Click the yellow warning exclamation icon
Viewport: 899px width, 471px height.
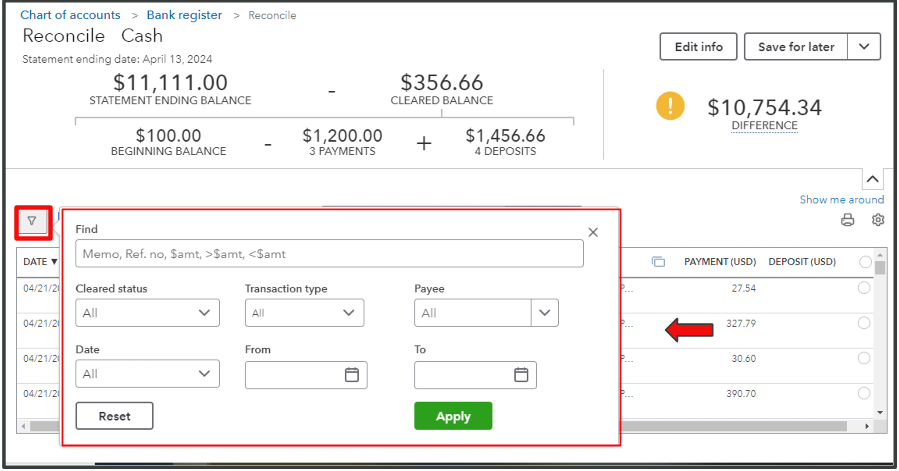[670, 106]
